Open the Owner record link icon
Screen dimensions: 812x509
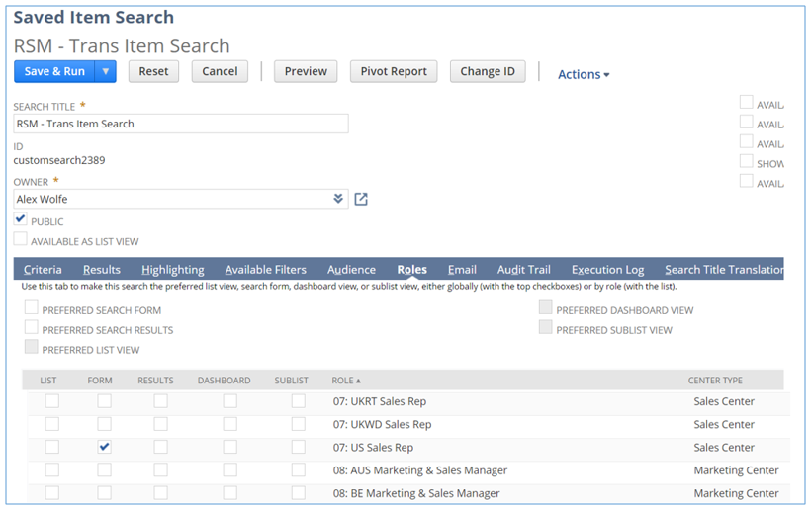pyautogui.click(x=361, y=199)
